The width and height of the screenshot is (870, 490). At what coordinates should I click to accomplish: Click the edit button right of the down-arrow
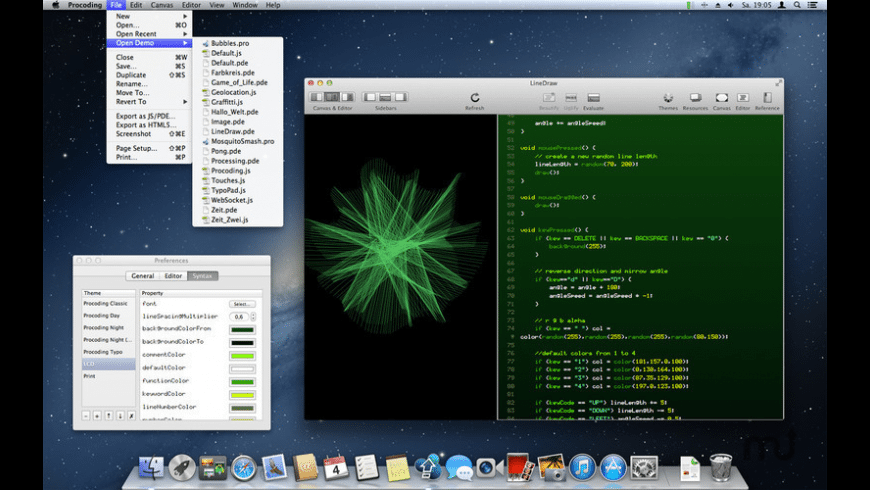tap(131, 415)
